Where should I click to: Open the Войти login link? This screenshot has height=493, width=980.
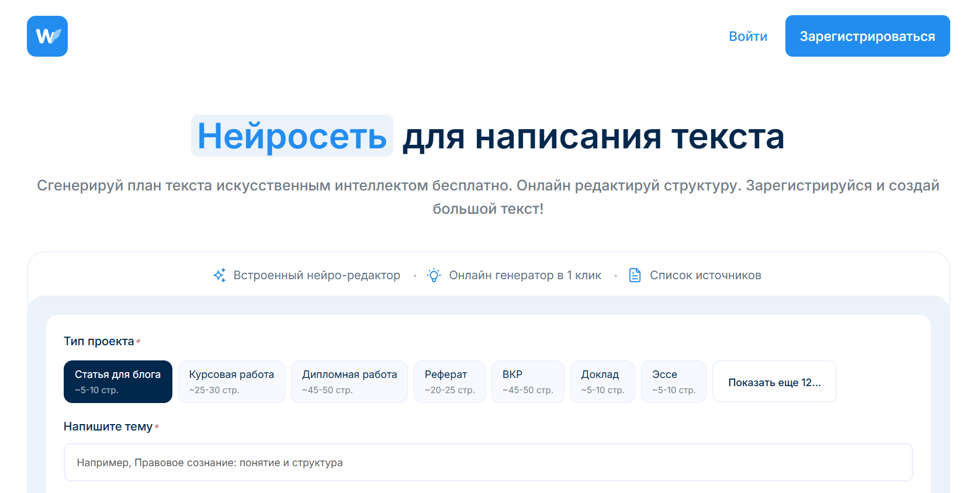(748, 36)
